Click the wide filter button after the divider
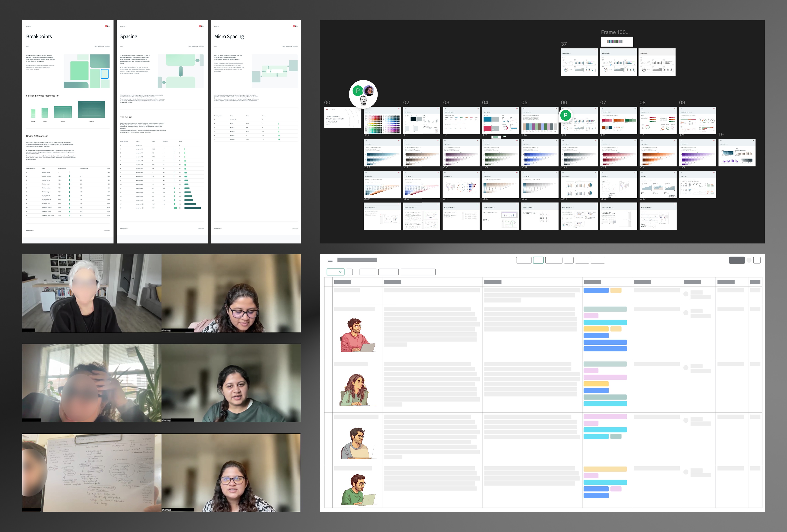The width and height of the screenshot is (787, 532). [418, 272]
